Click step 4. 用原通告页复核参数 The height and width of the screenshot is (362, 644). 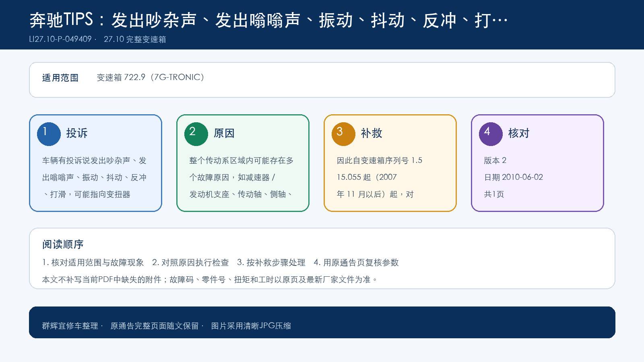(x=356, y=263)
